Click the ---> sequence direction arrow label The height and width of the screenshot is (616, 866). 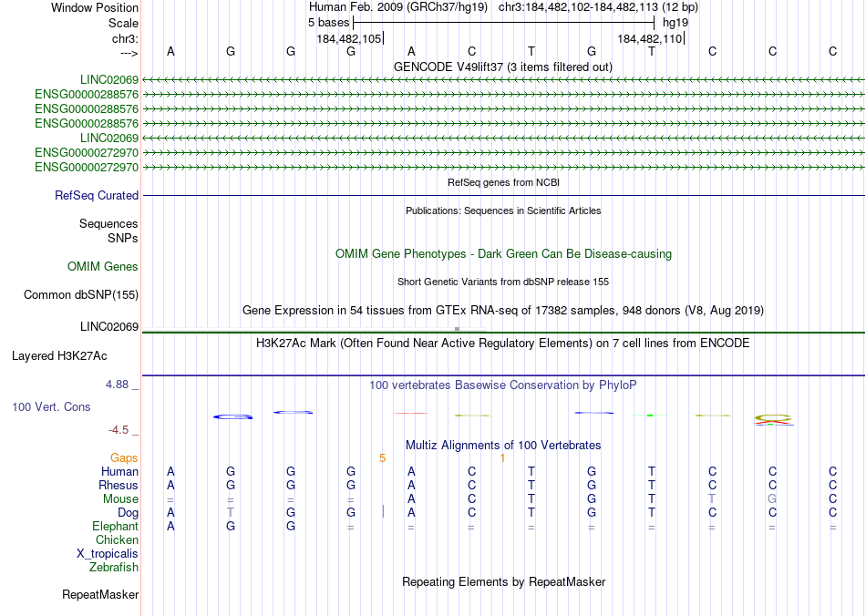pos(129,53)
